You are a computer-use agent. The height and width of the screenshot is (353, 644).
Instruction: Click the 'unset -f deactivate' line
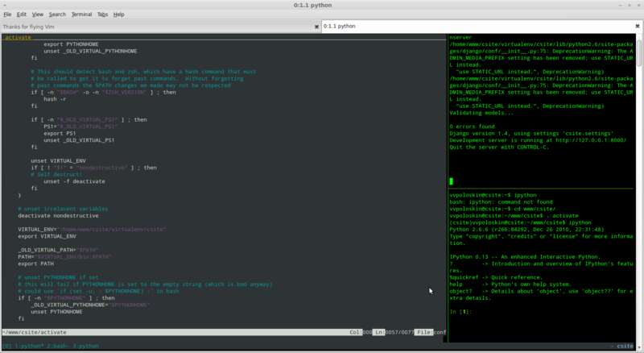[x=74, y=181]
